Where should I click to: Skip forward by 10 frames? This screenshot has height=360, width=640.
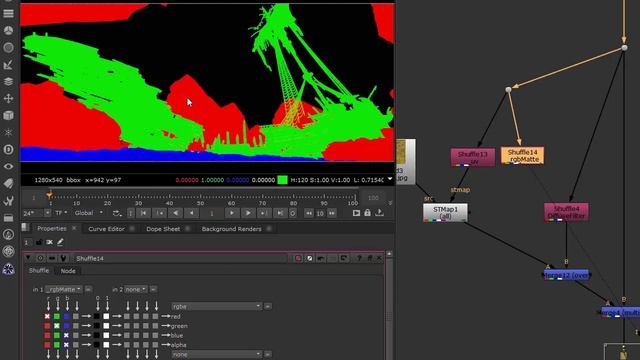[x=332, y=213]
